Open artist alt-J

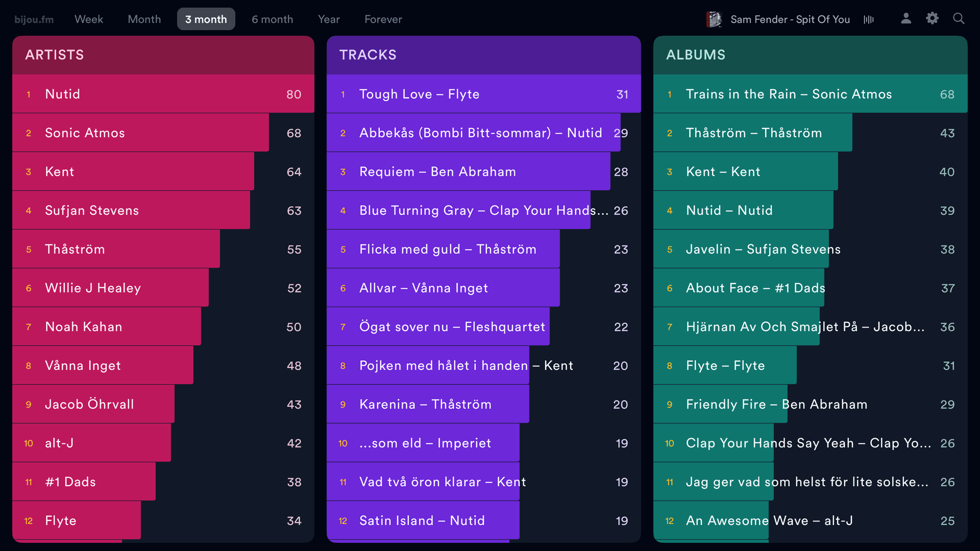coord(163,443)
